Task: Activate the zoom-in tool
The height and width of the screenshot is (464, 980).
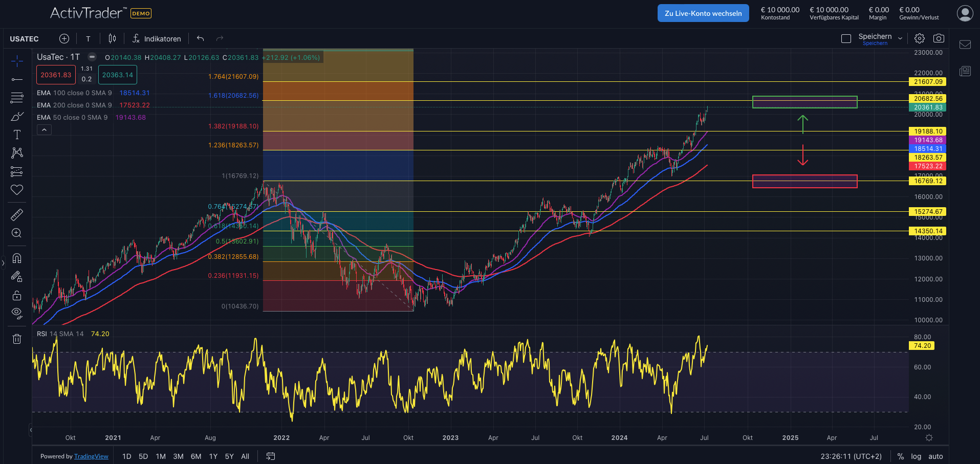Action: (17, 233)
